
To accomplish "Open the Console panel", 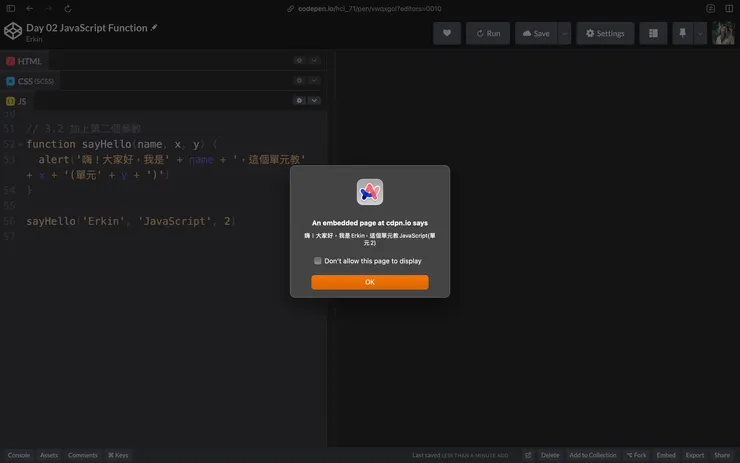I will pos(19,455).
